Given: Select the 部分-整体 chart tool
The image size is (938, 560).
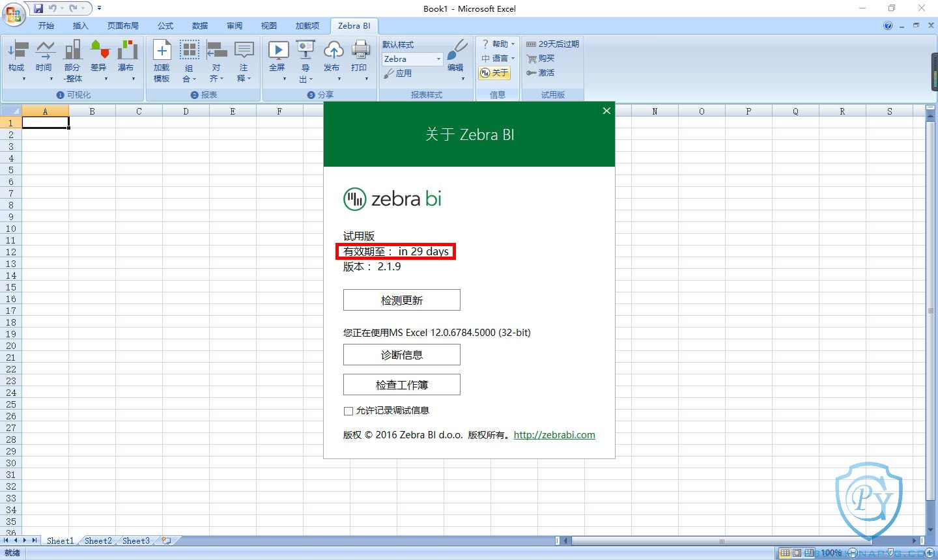Looking at the screenshot, I should [x=72, y=60].
